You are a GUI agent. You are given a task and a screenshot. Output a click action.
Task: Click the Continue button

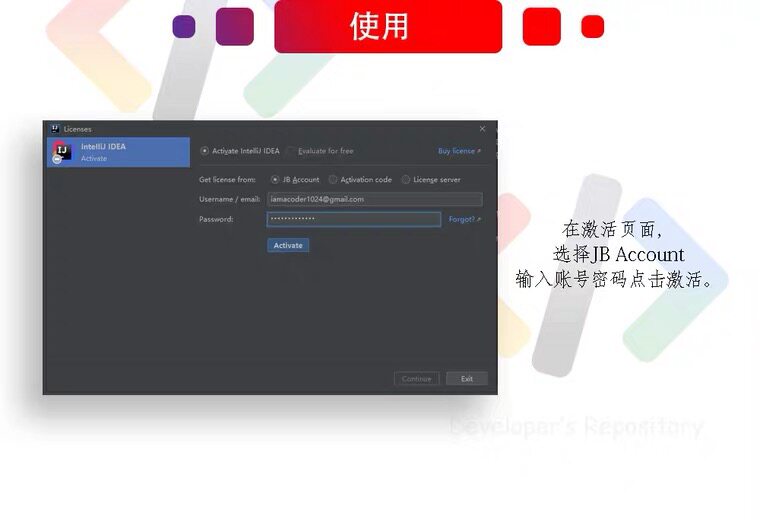[416, 378]
